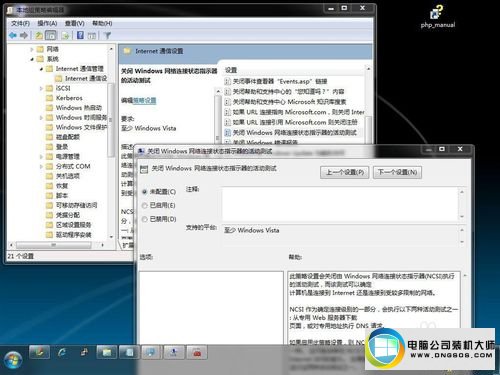Select the 恢复 folder in the tree
This screenshot has height=375, width=500.
57,186
